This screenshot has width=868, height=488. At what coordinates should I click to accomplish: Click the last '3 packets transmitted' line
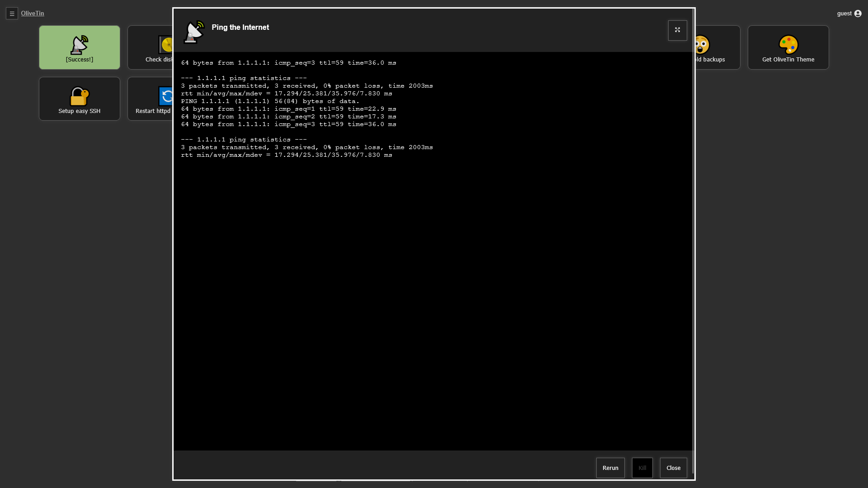point(307,147)
